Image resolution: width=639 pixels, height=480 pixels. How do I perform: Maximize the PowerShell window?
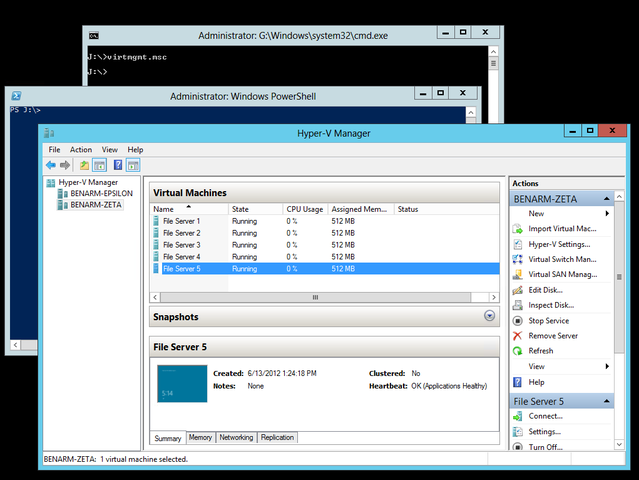pyautogui.click(x=440, y=93)
